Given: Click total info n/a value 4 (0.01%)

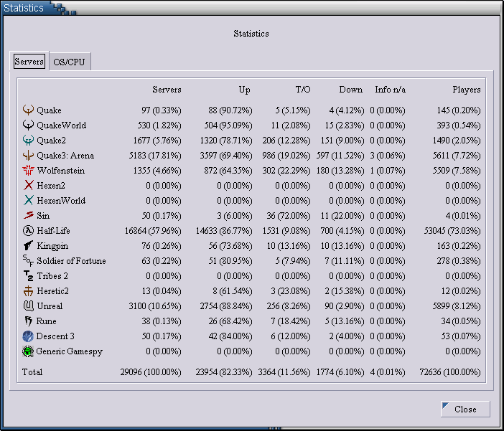Looking at the screenshot, I should [387, 372].
